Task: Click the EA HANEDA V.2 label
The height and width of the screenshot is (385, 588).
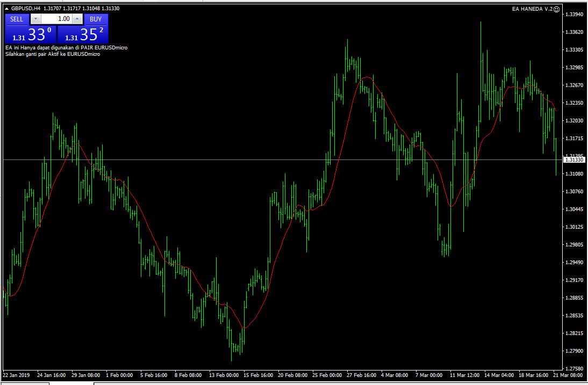Action: tap(532, 9)
